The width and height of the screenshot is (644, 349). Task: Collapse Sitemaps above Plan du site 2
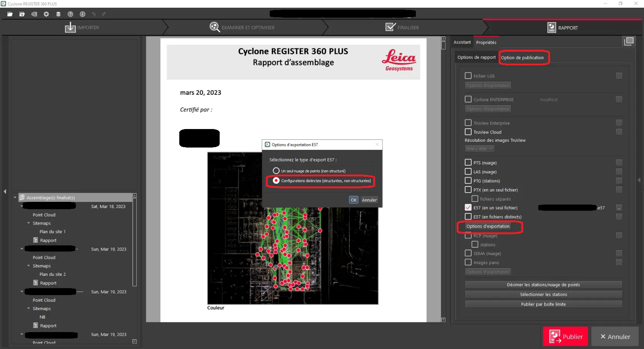coord(28,266)
